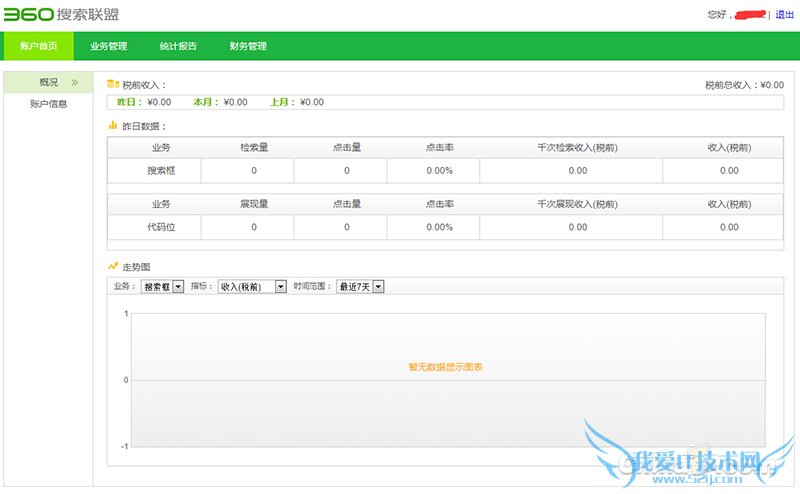Click the 税前总收入 total text

click(744, 85)
